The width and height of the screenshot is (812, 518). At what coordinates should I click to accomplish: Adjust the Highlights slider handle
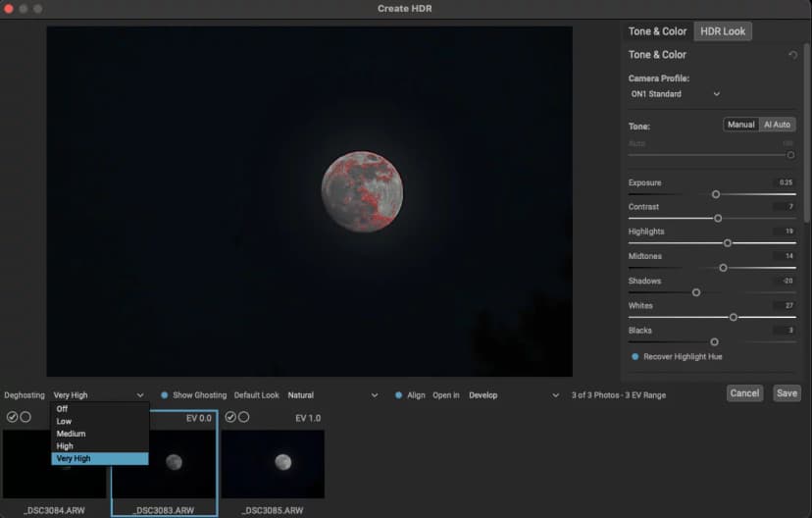coord(727,243)
